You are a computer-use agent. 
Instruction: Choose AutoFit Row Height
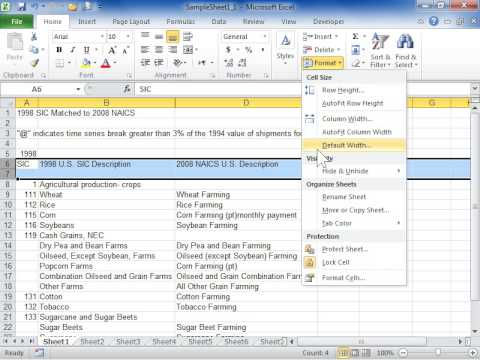click(354, 104)
